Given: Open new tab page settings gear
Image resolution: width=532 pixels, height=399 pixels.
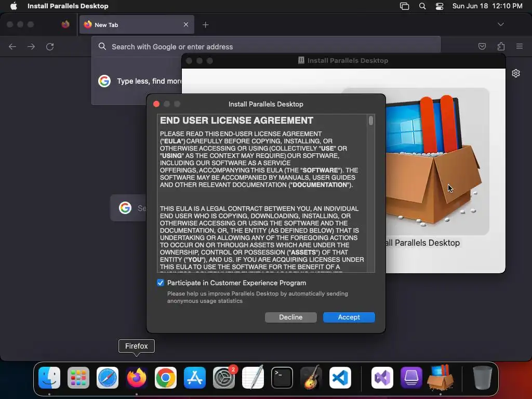Looking at the screenshot, I should tap(516, 73).
